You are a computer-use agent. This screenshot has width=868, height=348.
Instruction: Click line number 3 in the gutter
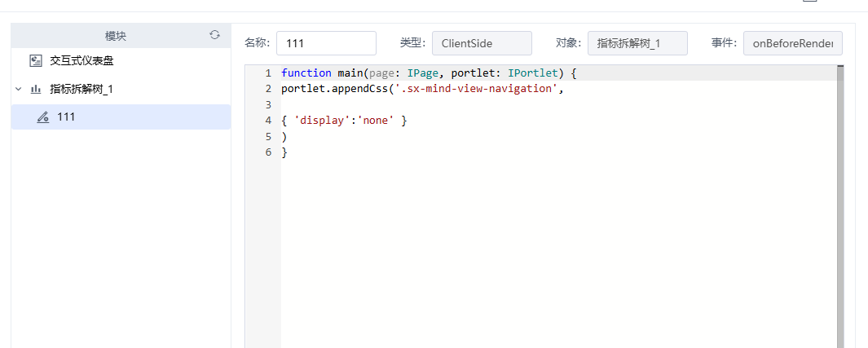coord(268,104)
